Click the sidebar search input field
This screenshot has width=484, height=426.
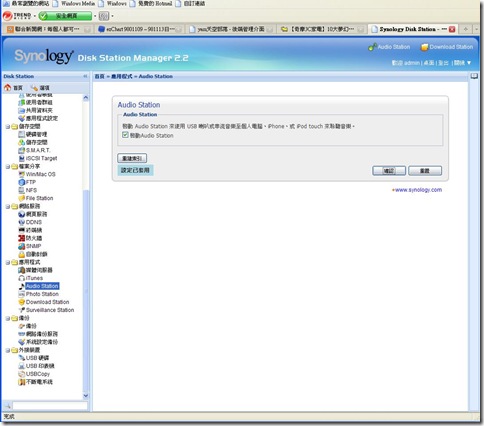point(50,406)
